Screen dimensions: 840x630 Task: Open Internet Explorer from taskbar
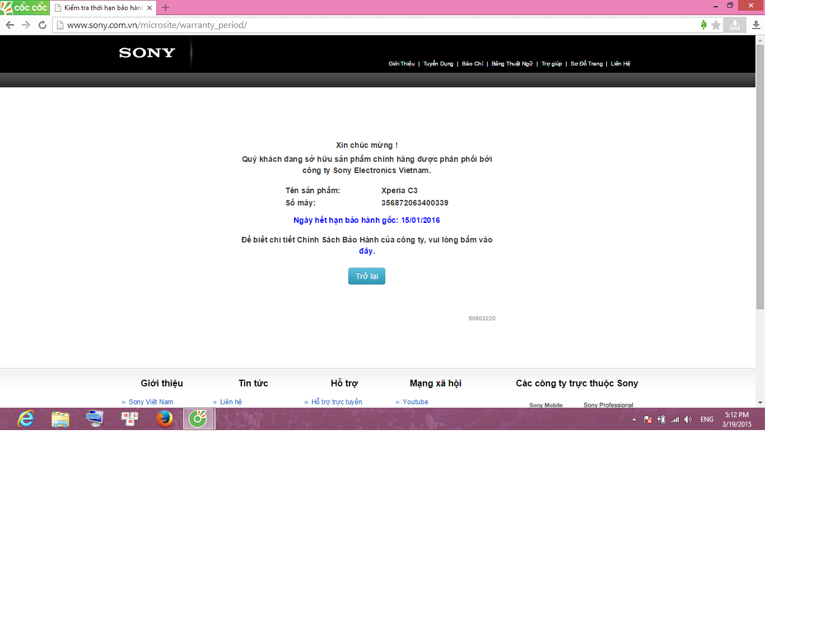pyautogui.click(x=26, y=419)
